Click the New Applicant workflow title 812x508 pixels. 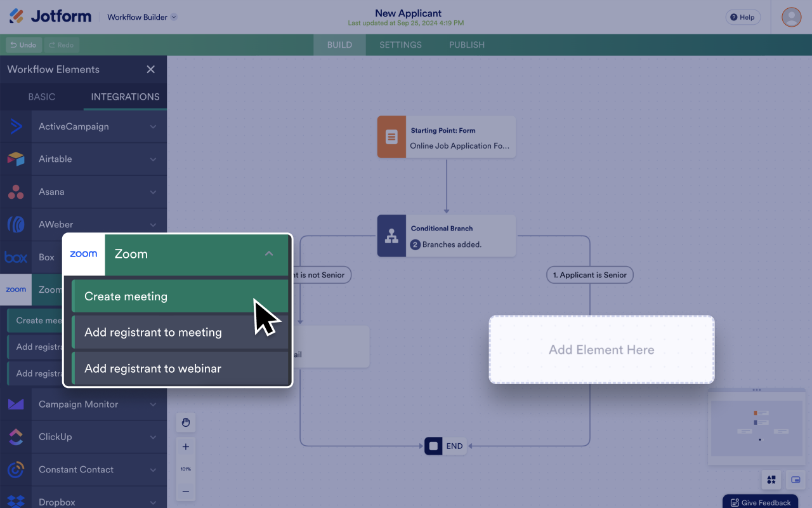(409, 13)
